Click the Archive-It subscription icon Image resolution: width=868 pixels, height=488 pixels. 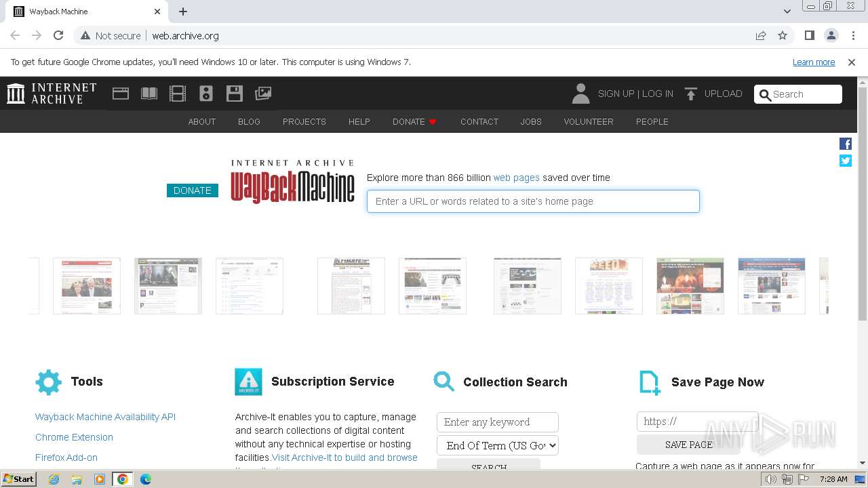tap(248, 382)
